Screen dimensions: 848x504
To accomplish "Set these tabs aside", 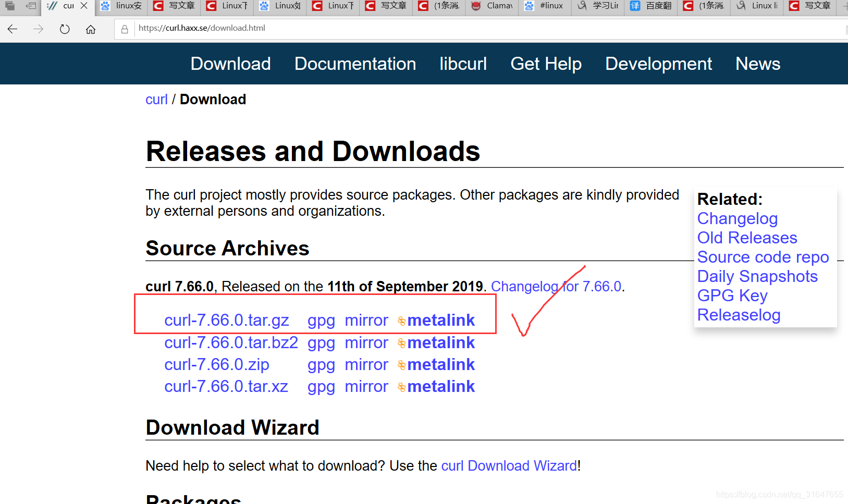I will 31,6.
